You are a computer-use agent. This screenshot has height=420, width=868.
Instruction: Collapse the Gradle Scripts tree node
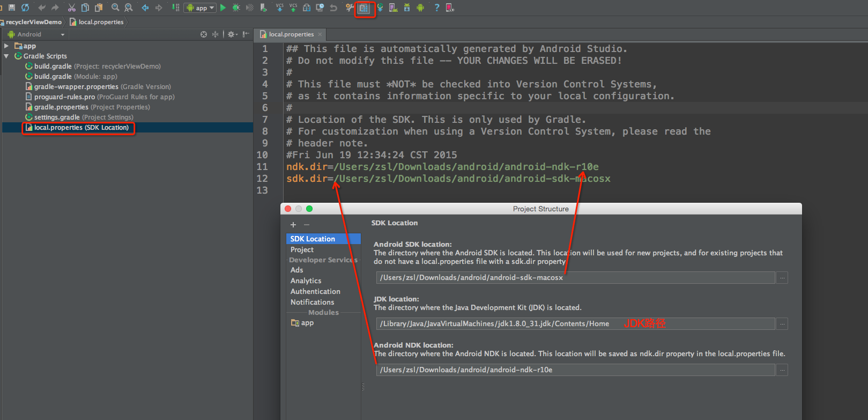6,56
